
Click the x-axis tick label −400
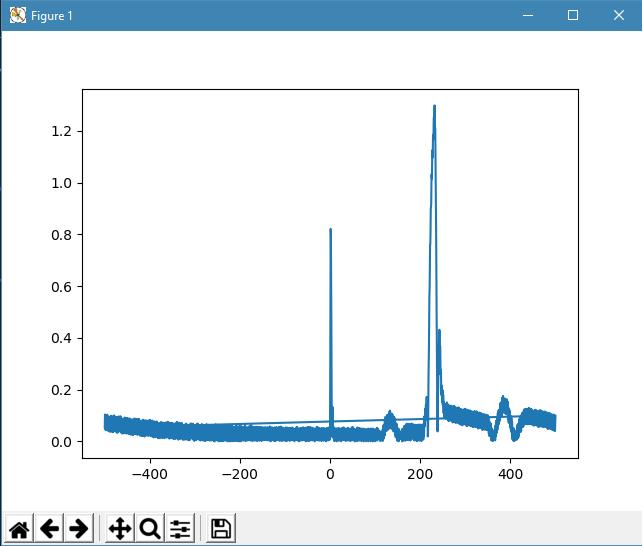point(150,474)
